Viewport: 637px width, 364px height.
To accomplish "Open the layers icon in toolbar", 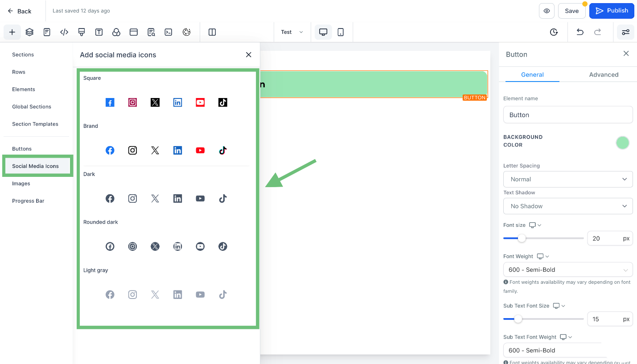I will (x=29, y=32).
